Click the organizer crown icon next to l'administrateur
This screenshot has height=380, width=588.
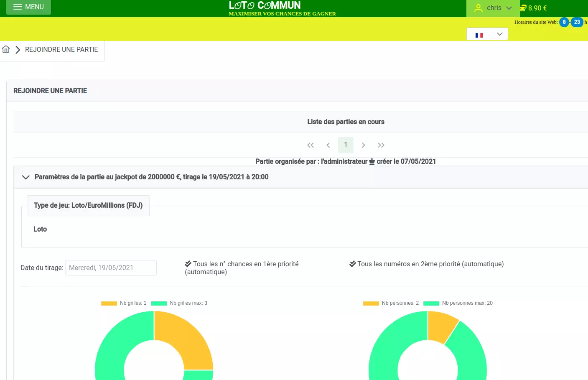pos(372,161)
